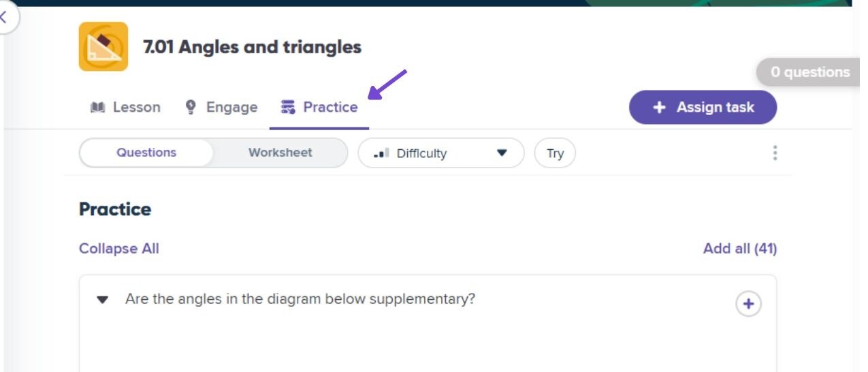Open the Engage tab
This screenshot has width=868, height=372.
click(221, 107)
